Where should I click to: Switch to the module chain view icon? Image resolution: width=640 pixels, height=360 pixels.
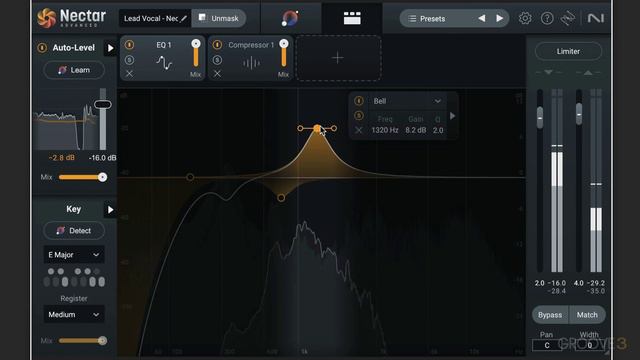click(x=352, y=18)
